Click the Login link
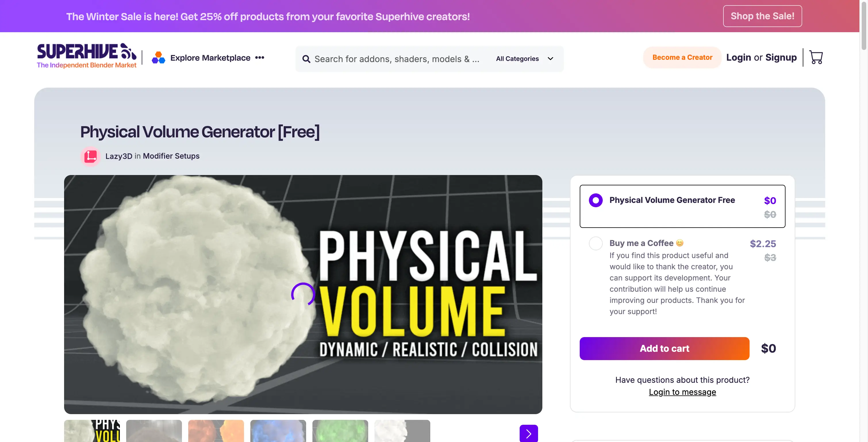The image size is (868, 442). pos(738,57)
